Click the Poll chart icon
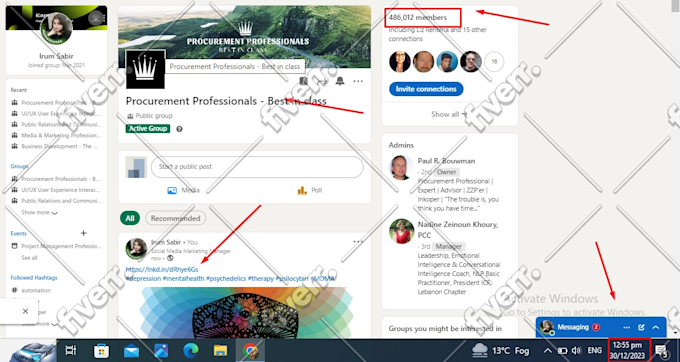The height and width of the screenshot is (362, 680). [302, 190]
